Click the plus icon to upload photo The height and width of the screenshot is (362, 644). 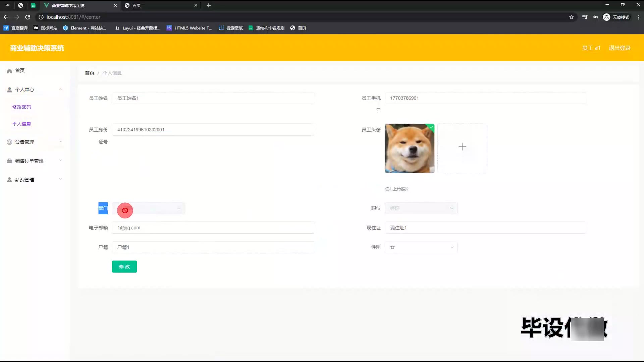[x=462, y=147]
